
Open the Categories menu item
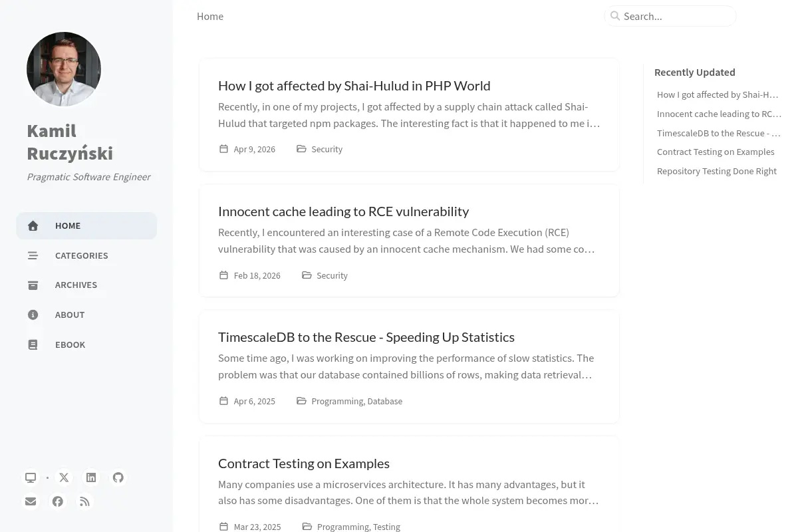click(86, 255)
